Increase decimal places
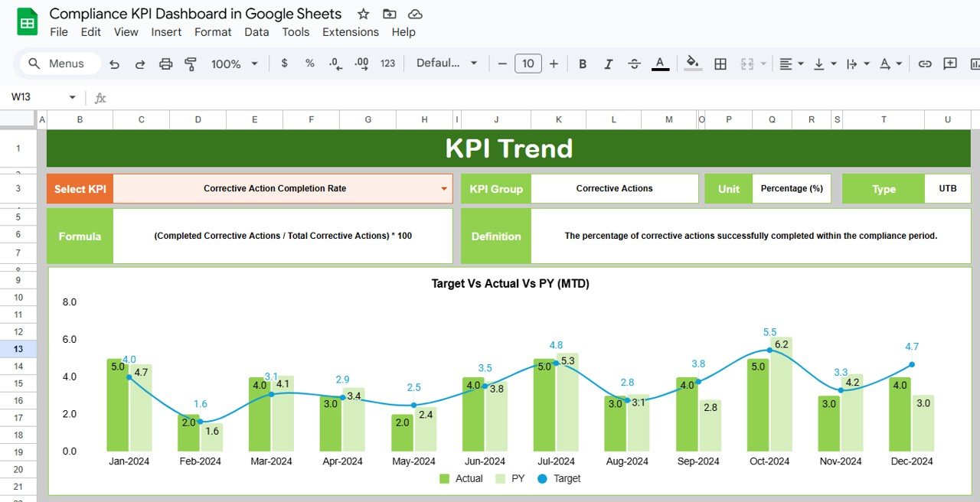 click(x=361, y=64)
